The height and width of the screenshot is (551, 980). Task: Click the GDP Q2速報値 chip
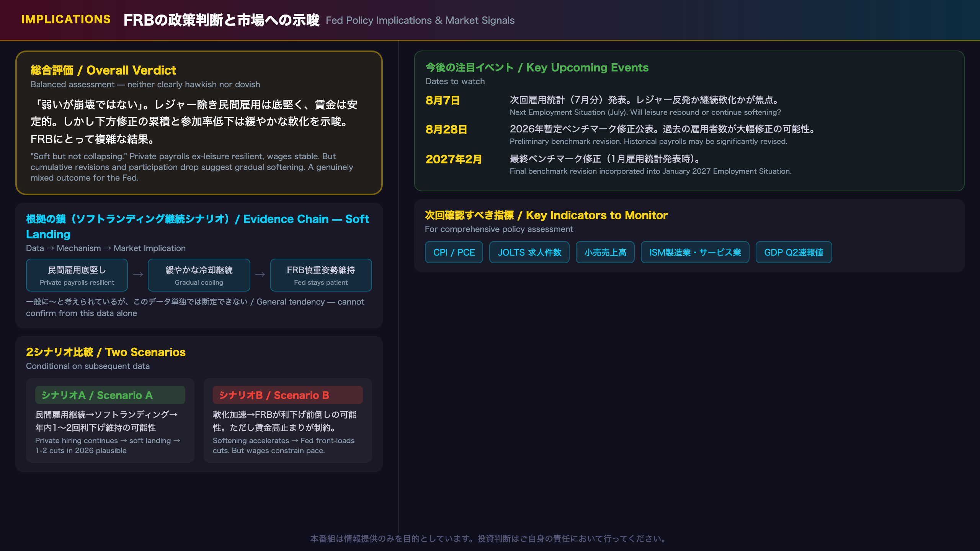[794, 253]
